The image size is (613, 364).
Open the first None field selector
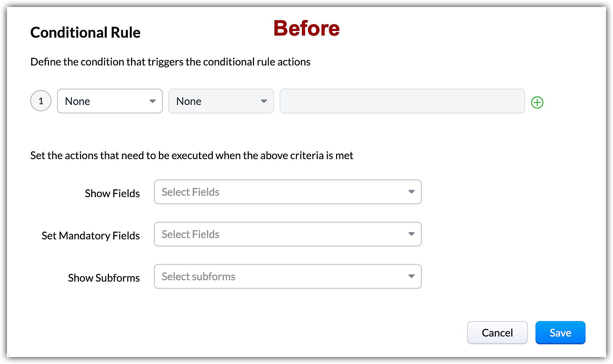click(x=102, y=101)
